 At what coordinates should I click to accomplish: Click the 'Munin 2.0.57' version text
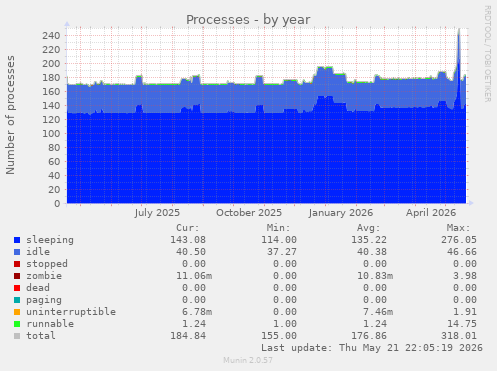click(x=248, y=360)
